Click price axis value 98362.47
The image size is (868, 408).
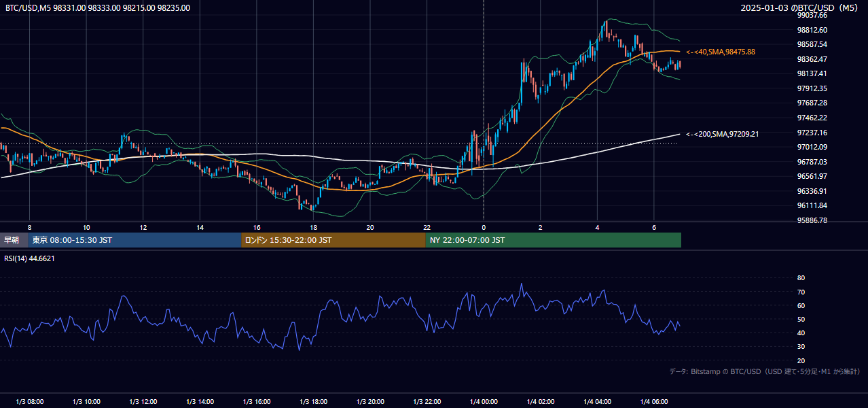pyautogui.click(x=812, y=59)
